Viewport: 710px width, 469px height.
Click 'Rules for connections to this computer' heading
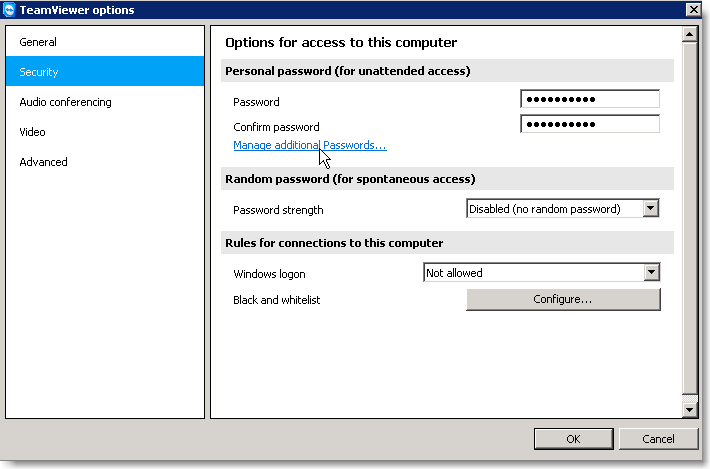[334, 243]
